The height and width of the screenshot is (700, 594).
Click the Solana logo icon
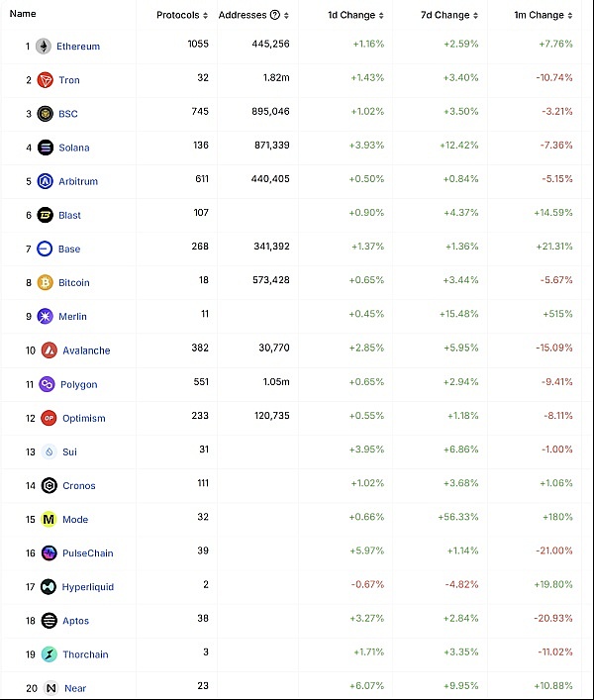click(45, 148)
